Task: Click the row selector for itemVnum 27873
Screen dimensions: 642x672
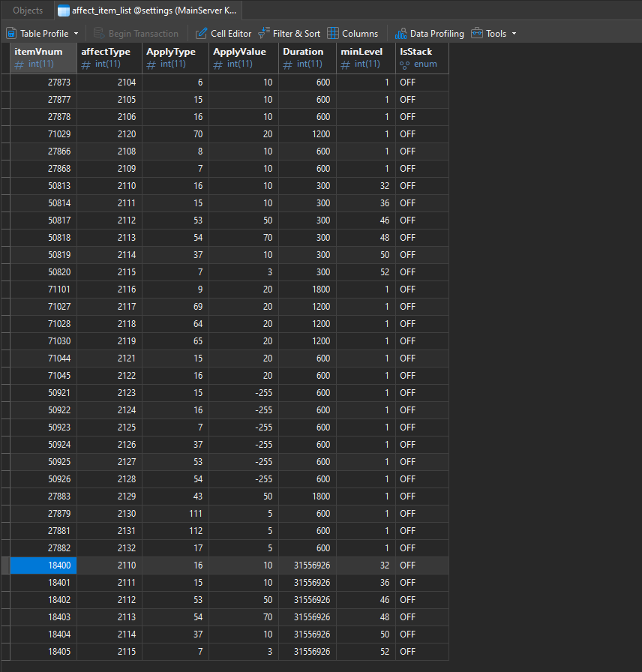Action: pyautogui.click(x=5, y=82)
